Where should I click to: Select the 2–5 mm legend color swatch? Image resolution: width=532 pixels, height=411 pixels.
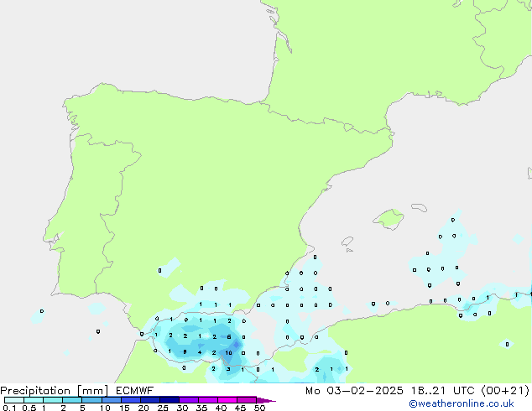click(x=72, y=400)
